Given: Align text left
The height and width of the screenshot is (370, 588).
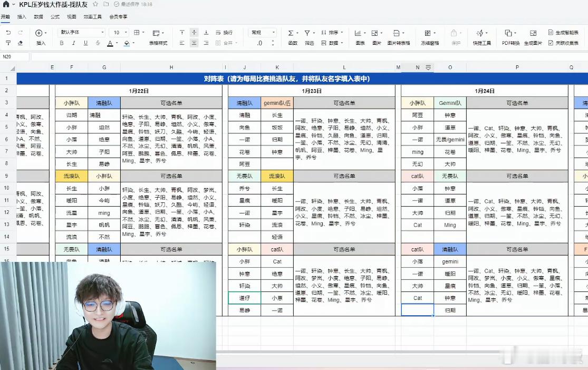Looking at the screenshot, I should click(182, 43).
